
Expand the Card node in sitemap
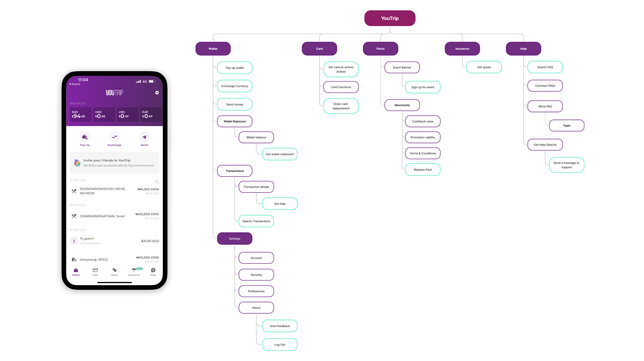click(x=319, y=48)
